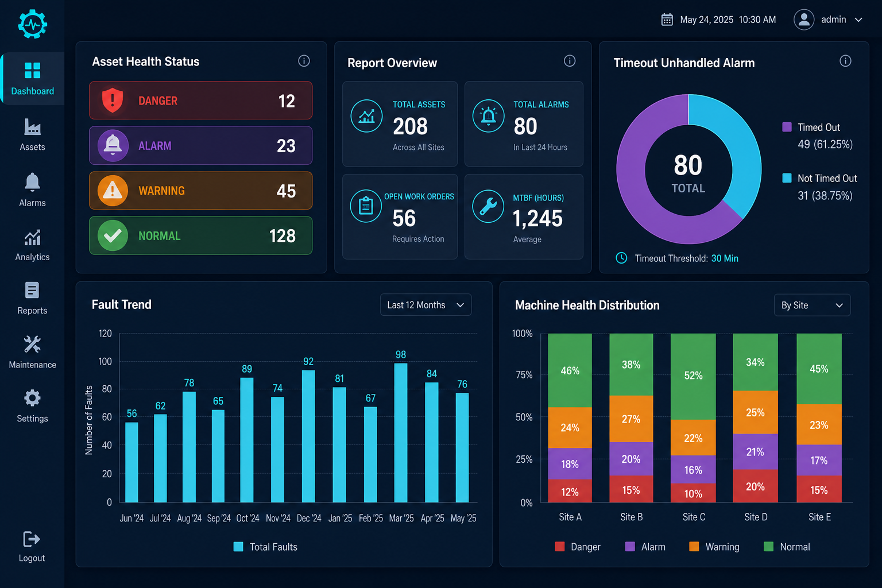Viewport: 882px width, 588px height.
Task: Click the 30 Min threshold value
Action: click(725, 258)
